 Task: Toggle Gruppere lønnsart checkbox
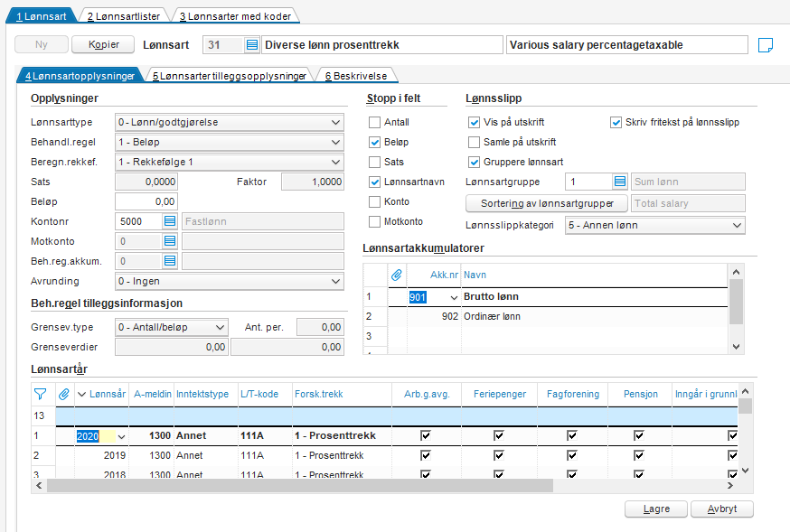click(x=474, y=162)
